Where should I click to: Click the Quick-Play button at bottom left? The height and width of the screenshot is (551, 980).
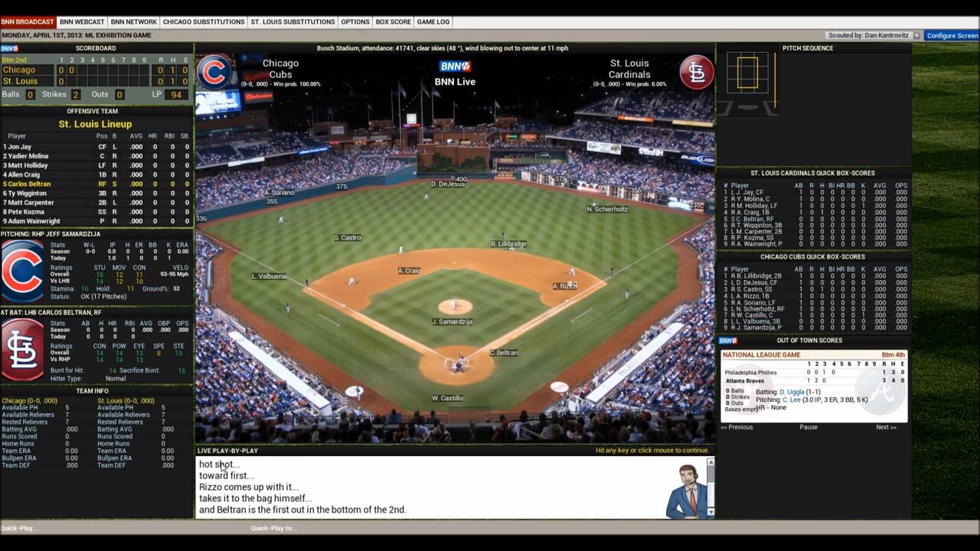[x=19, y=528]
